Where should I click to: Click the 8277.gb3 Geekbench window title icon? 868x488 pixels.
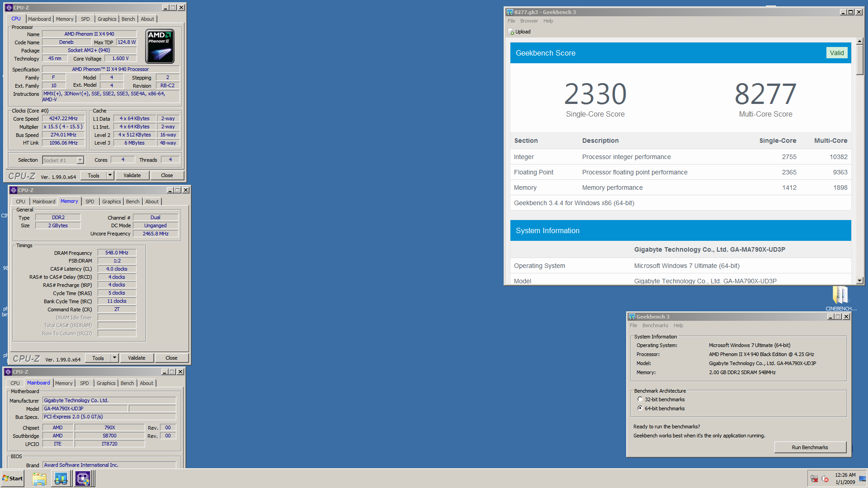510,12
